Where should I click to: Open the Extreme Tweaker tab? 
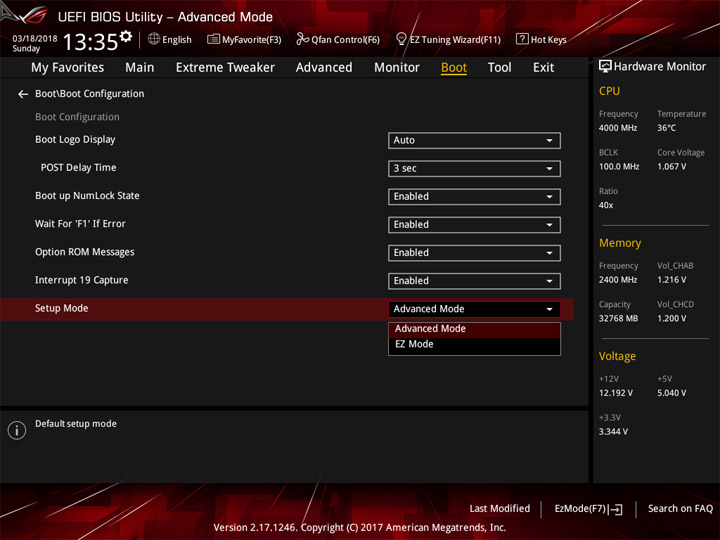[x=225, y=68]
